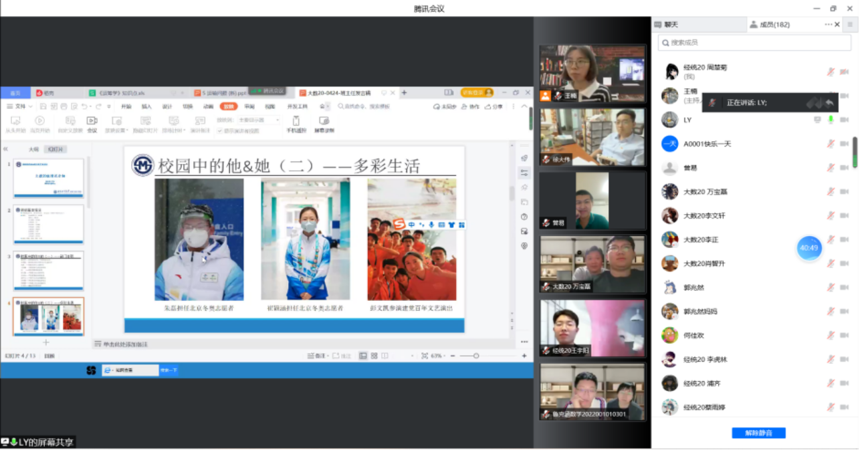The width and height of the screenshot is (868, 450).
Task: Toggle LY's green microphone icon
Action: coord(831,120)
